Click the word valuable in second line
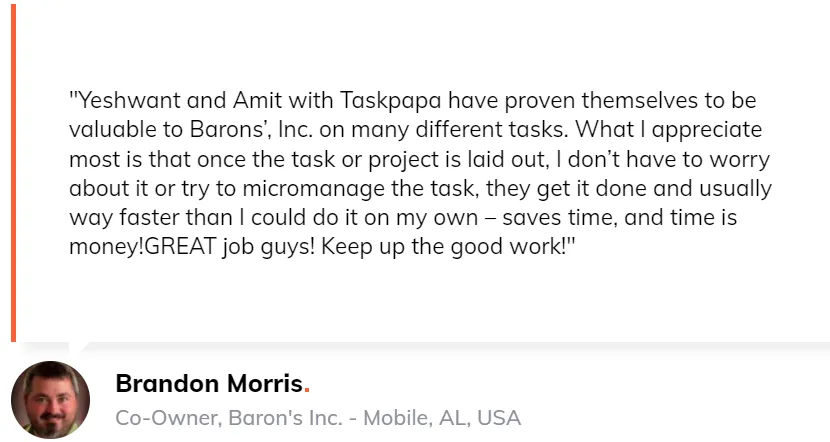 click(x=112, y=130)
